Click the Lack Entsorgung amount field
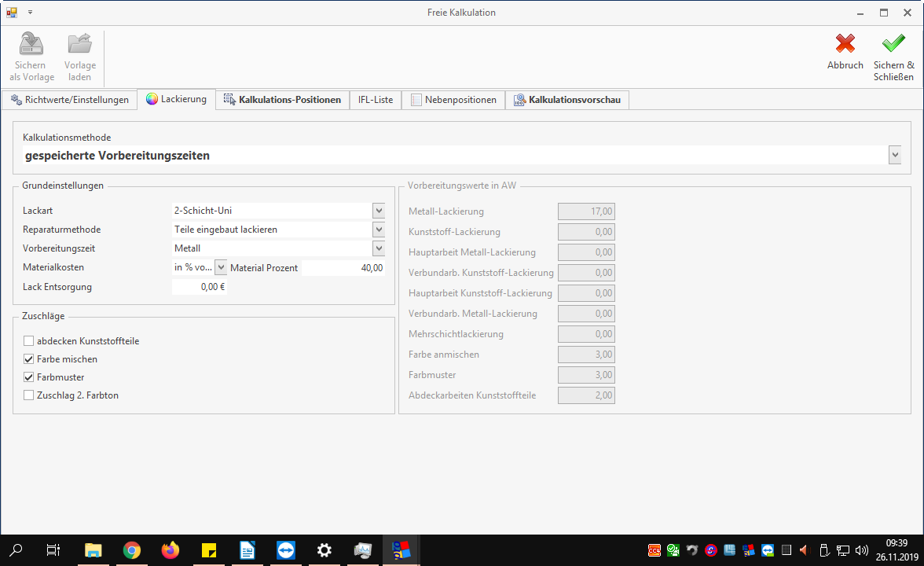 click(x=200, y=287)
